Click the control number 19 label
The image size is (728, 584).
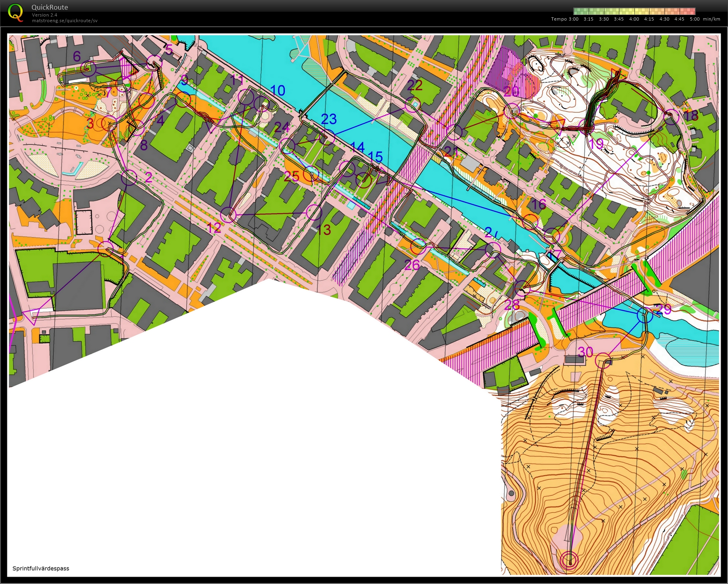pos(596,143)
